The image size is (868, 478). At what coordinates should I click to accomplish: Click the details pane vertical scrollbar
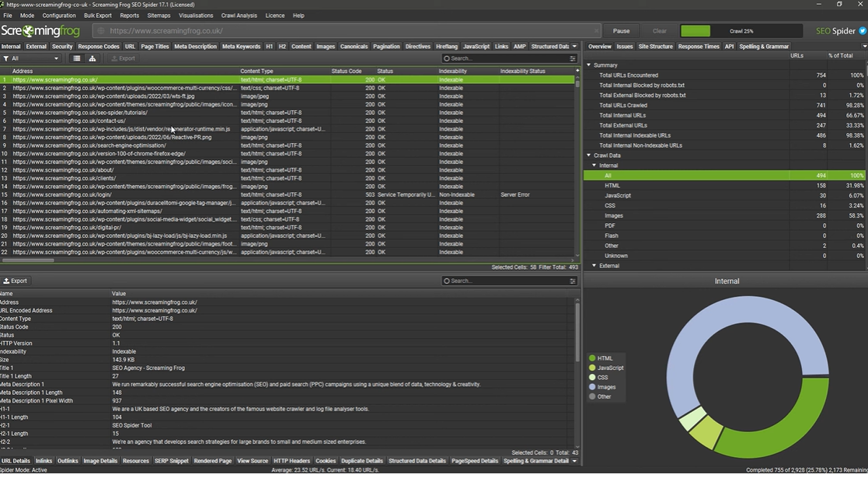[577, 333]
